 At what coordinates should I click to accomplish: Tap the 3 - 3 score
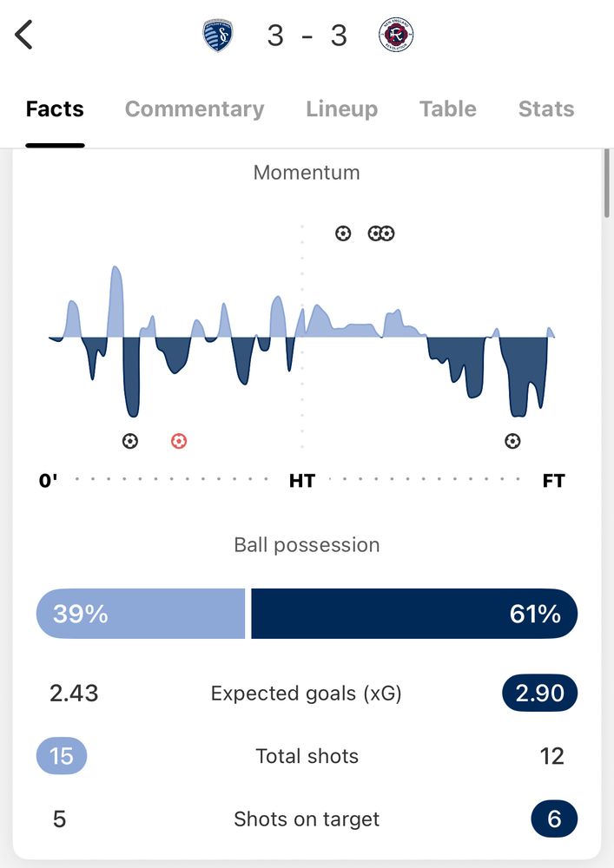coord(307,36)
